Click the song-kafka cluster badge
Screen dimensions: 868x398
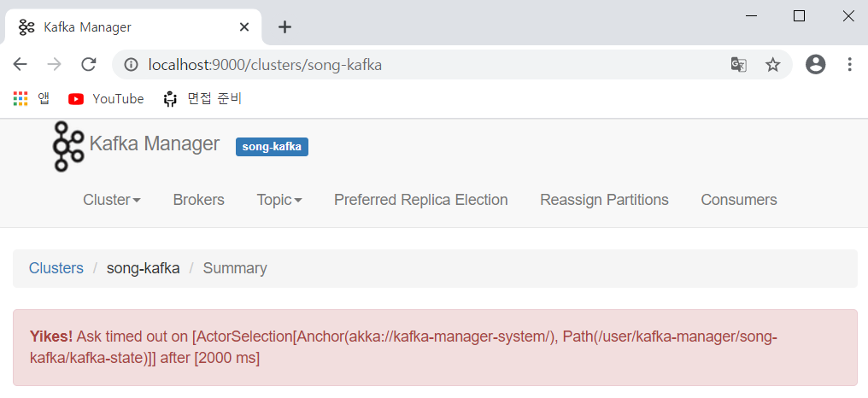pyautogui.click(x=272, y=147)
